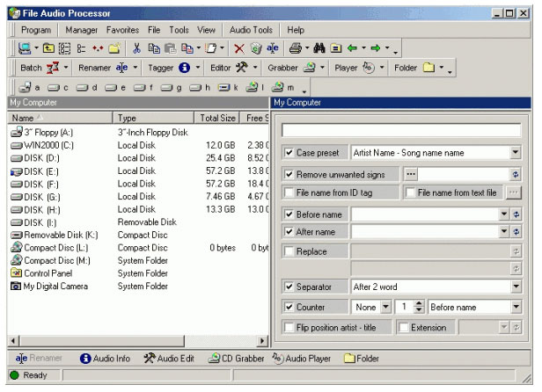Sort the list by the Type column header

[153, 118]
